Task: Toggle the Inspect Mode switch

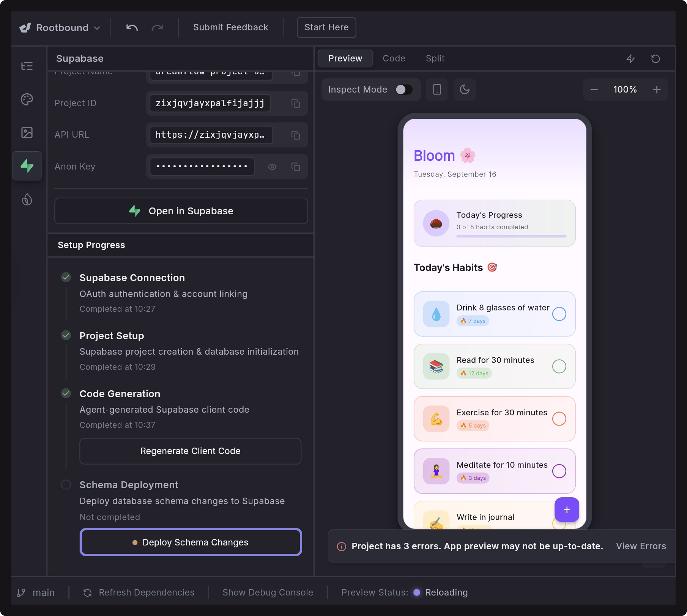Action: click(x=404, y=90)
